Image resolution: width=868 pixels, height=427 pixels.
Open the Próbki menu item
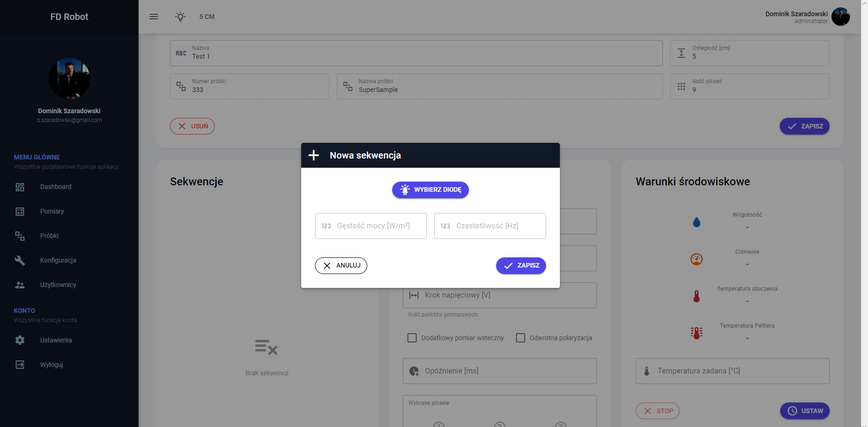[49, 236]
